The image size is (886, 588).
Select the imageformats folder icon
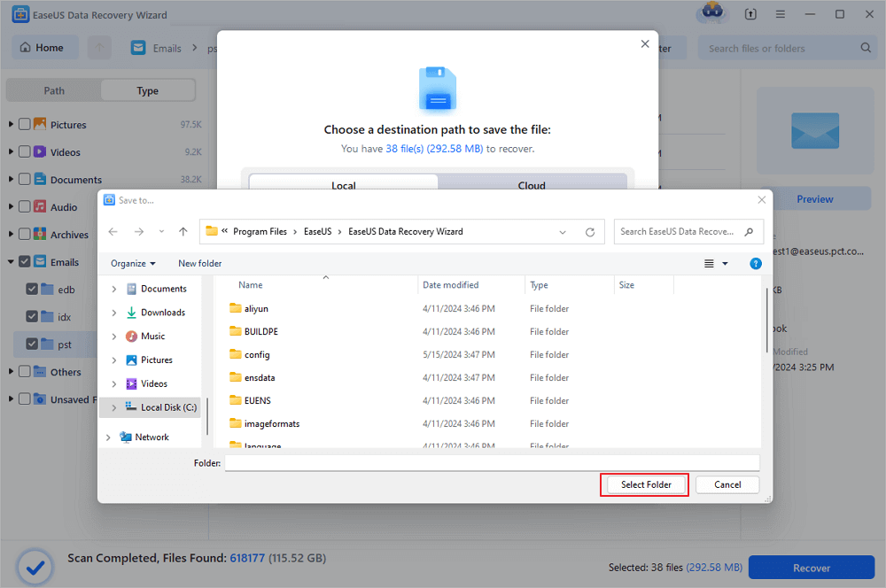pos(235,423)
